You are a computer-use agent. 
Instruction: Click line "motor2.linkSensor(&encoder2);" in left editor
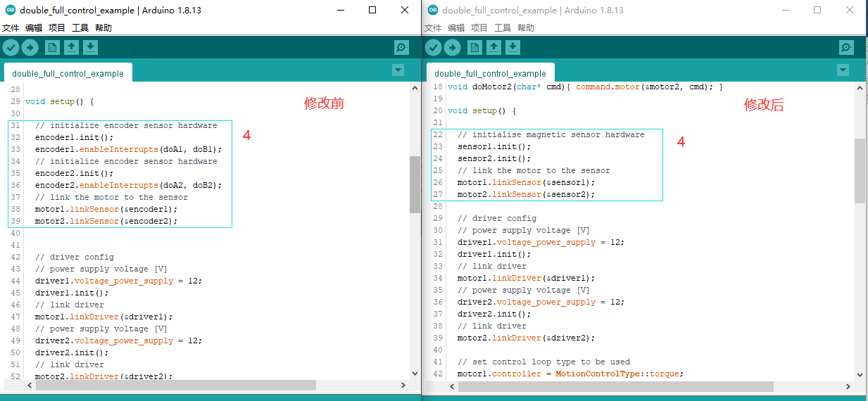(x=106, y=221)
